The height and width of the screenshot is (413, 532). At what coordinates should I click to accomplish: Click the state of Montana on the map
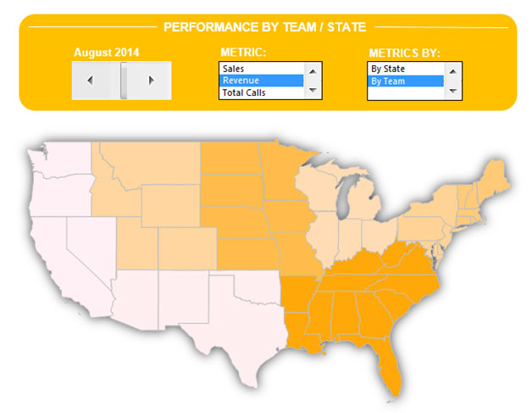tap(156, 163)
